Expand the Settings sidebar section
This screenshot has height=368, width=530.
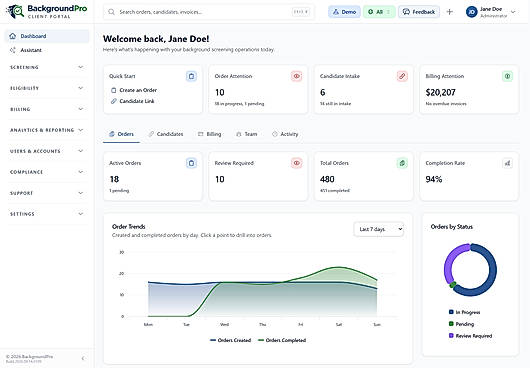click(47, 214)
